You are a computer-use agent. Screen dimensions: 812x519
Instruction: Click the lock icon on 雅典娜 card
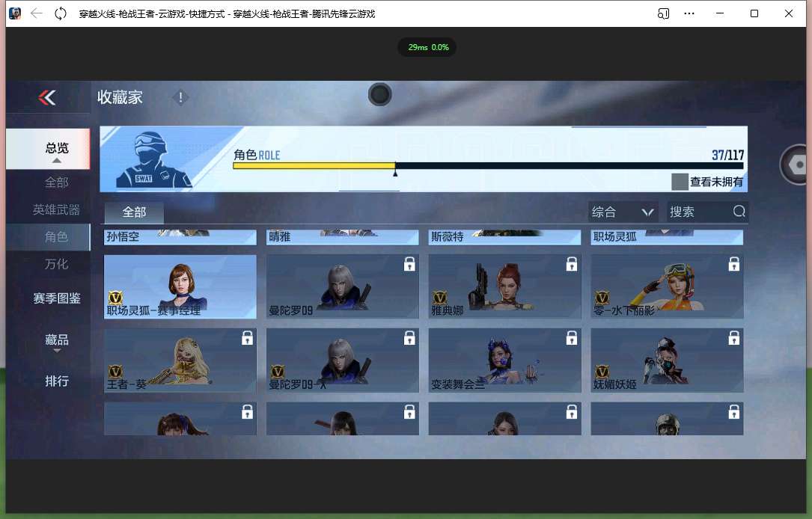click(571, 264)
